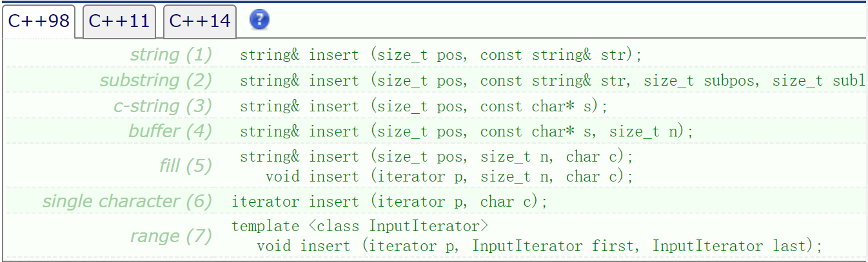Select the substring (2) label
868x262 pixels.
155,80
